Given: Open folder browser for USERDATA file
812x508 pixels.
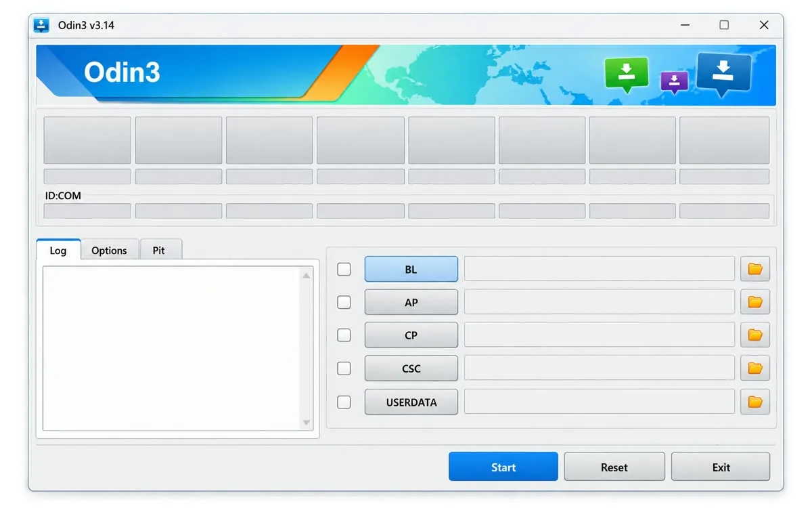Looking at the screenshot, I should (x=755, y=402).
